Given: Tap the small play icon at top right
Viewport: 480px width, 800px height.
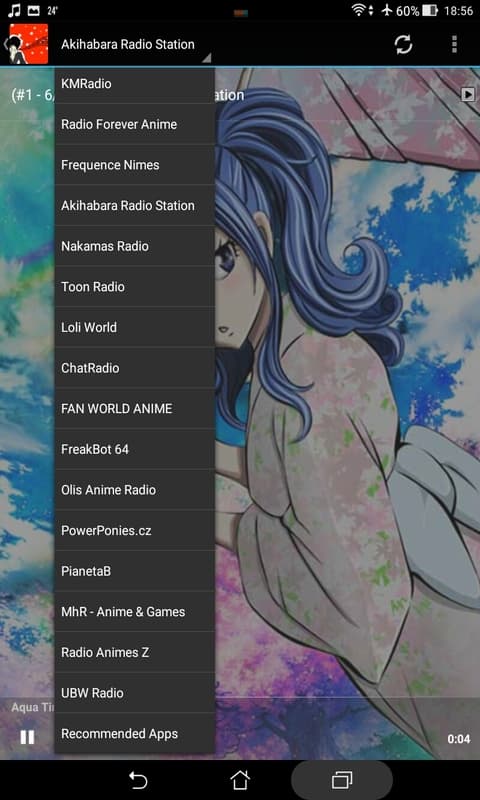Looking at the screenshot, I should coord(468,94).
